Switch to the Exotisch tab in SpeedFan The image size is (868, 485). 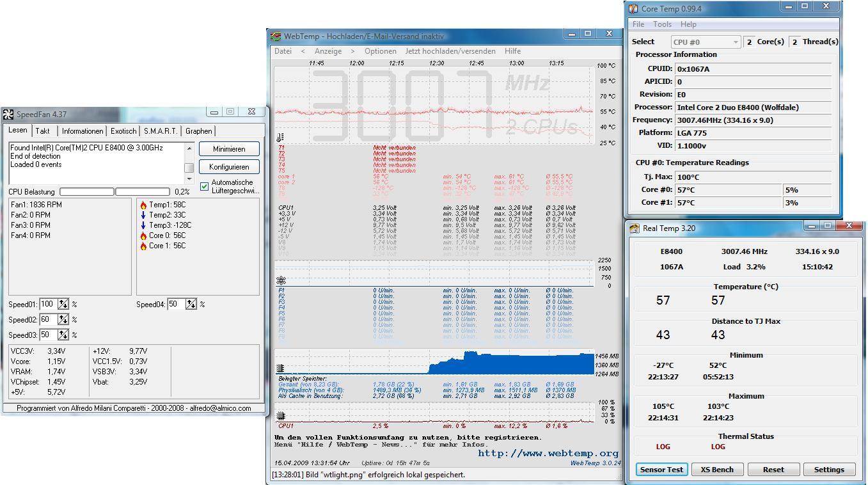pos(123,131)
